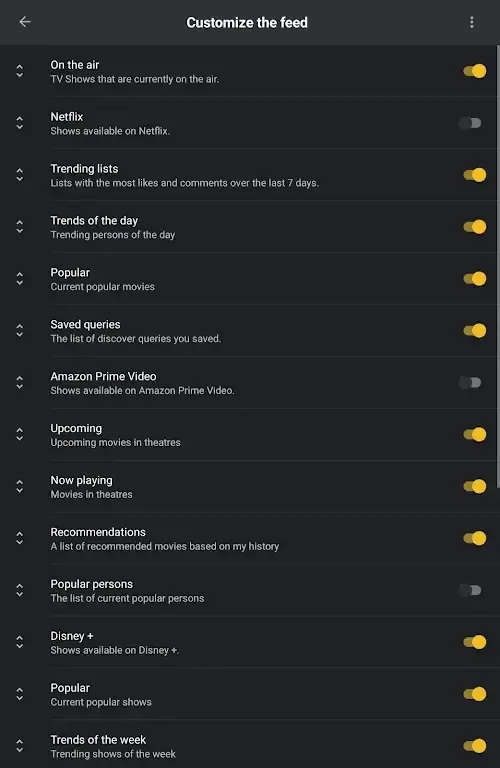This screenshot has width=500, height=768.
Task: Tap reorder handle beside Netflix
Action: 20,123
